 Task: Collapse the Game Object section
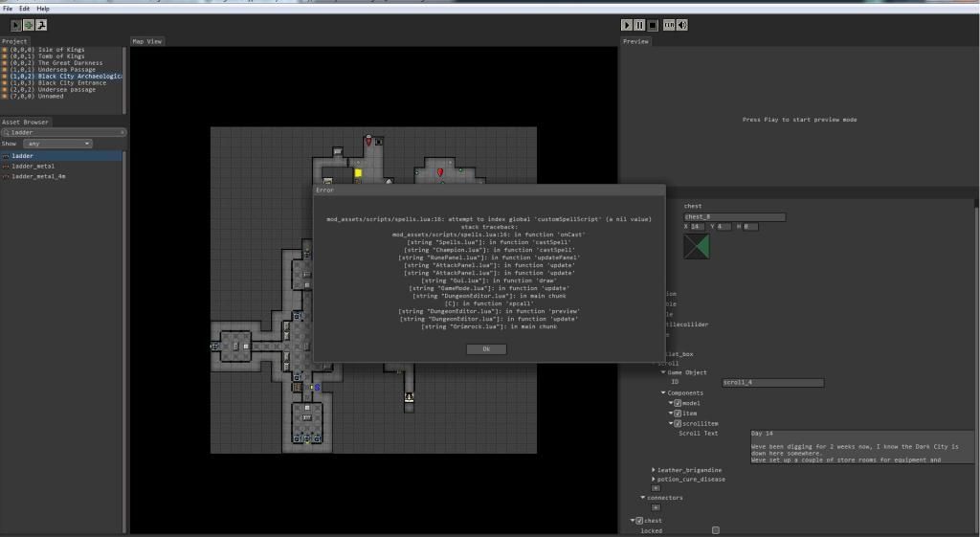point(664,372)
